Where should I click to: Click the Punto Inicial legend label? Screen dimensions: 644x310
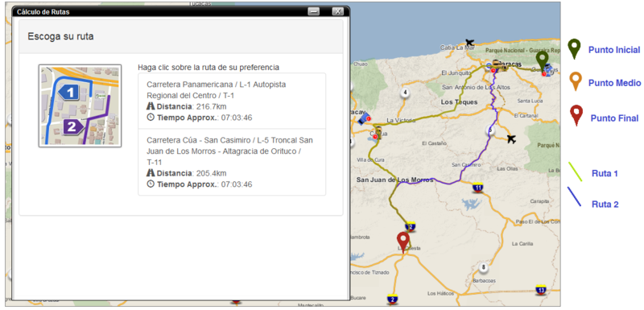click(x=614, y=50)
